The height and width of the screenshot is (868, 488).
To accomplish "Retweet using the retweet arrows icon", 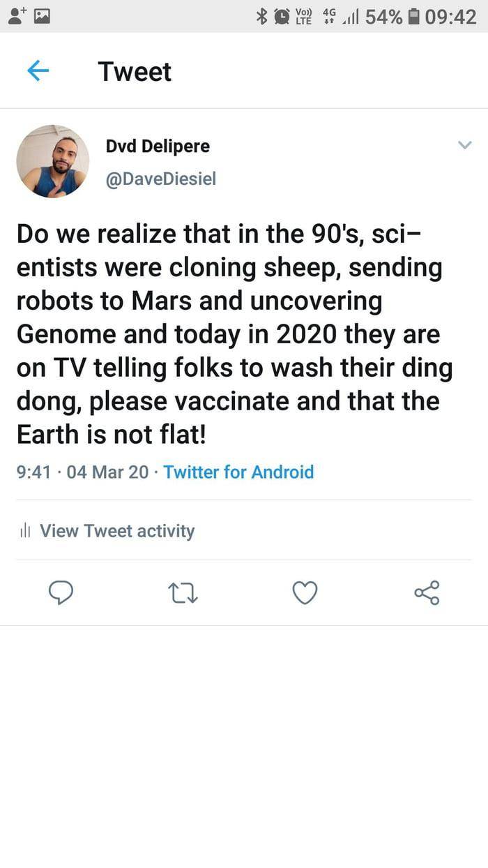I will [183, 593].
